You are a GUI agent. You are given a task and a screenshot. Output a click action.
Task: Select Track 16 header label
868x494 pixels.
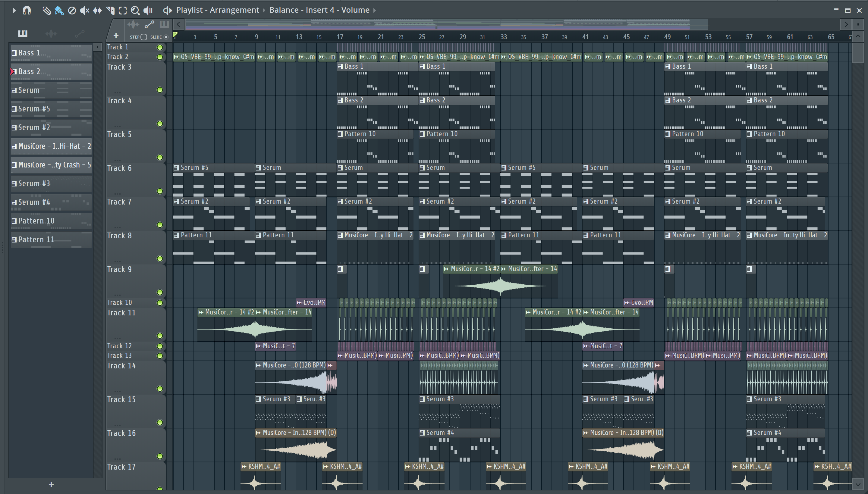point(121,433)
